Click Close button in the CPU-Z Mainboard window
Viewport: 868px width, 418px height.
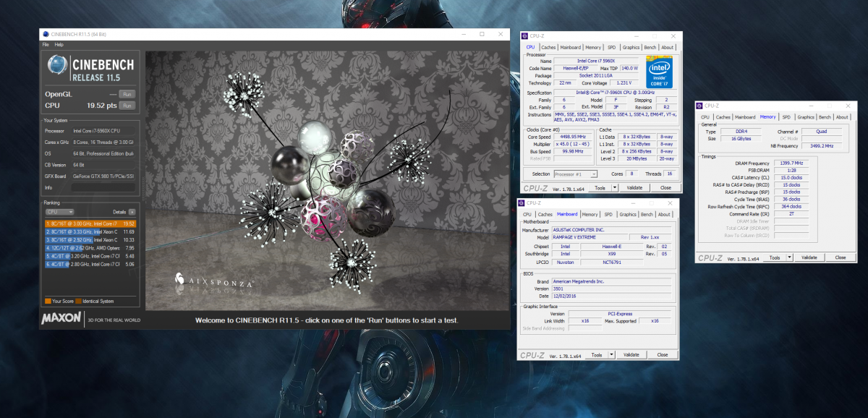pyautogui.click(x=663, y=354)
